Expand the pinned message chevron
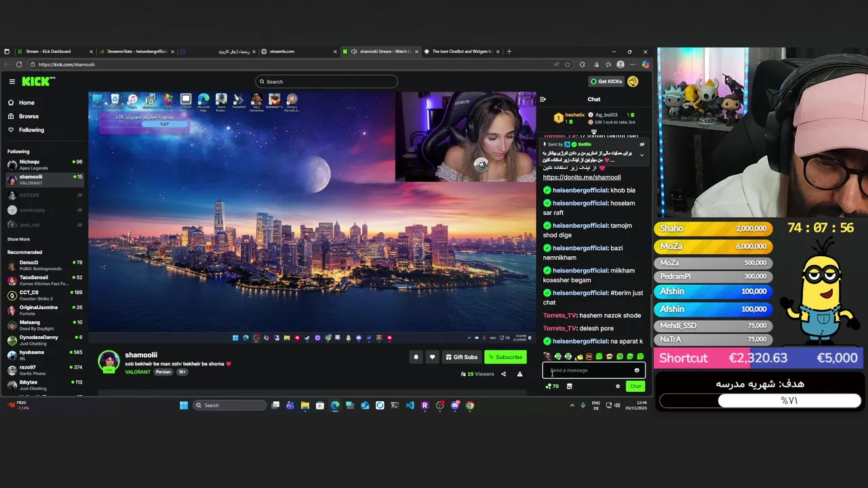This screenshot has height=488, width=868. 642,155
